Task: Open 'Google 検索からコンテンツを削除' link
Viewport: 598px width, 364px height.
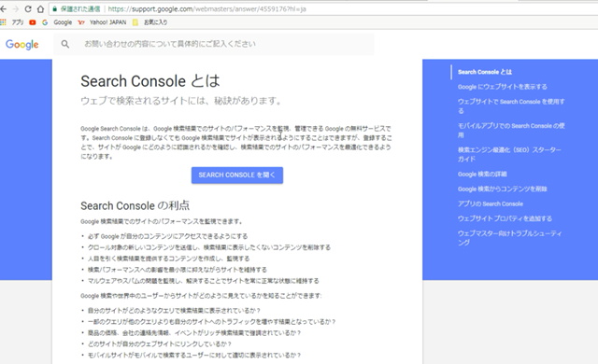Action: pyautogui.click(x=503, y=189)
